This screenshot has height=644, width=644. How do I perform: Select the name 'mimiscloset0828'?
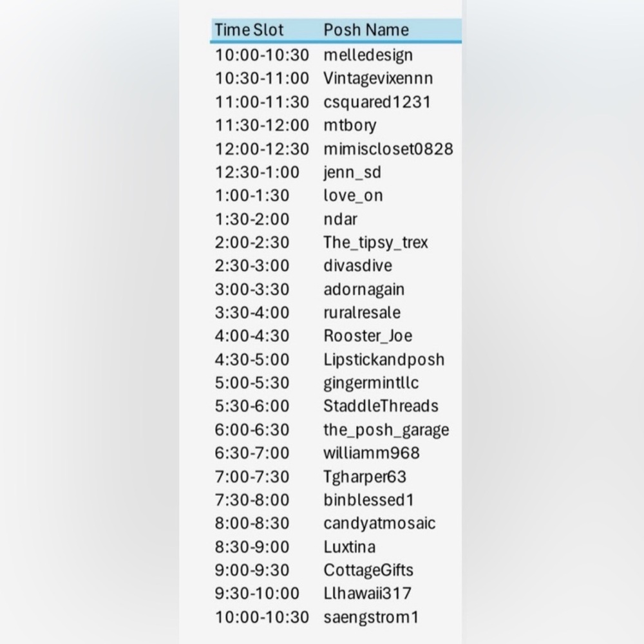[388, 149]
